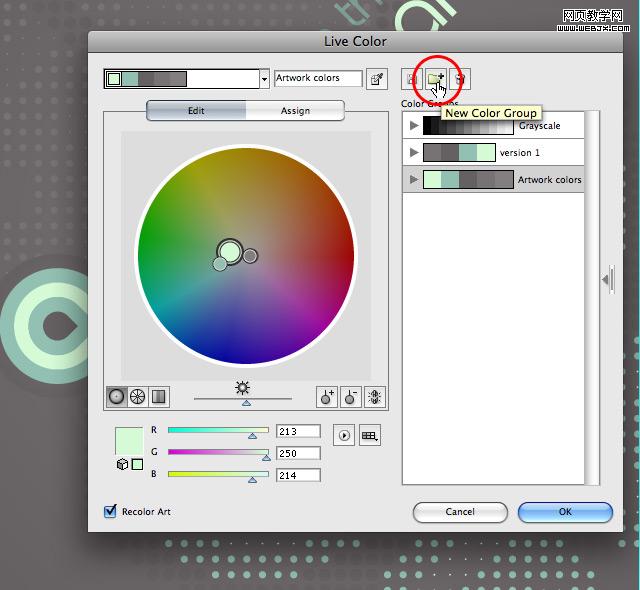The image size is (640, 590).
Task: Click the Save changes to color group icon
Action: pyautogui.click(x=411, y=79)
